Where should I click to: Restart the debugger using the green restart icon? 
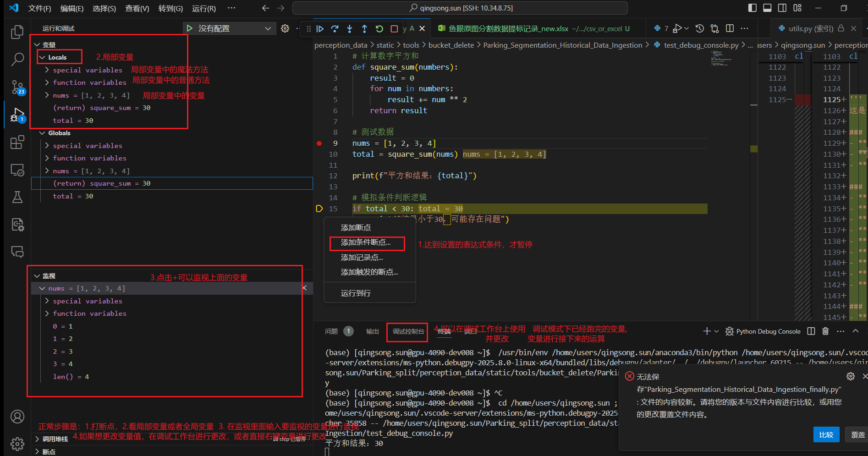point(379,28)
